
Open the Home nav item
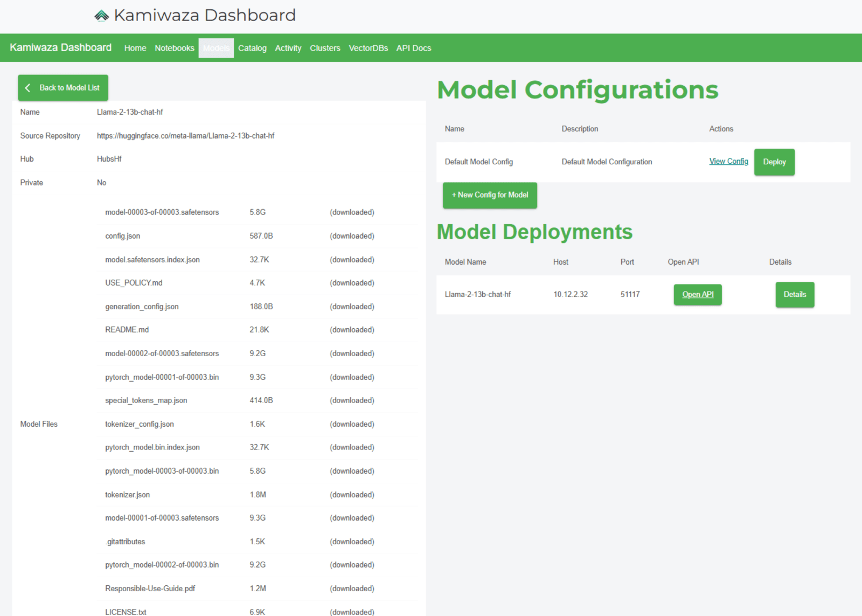pos(135,48)
